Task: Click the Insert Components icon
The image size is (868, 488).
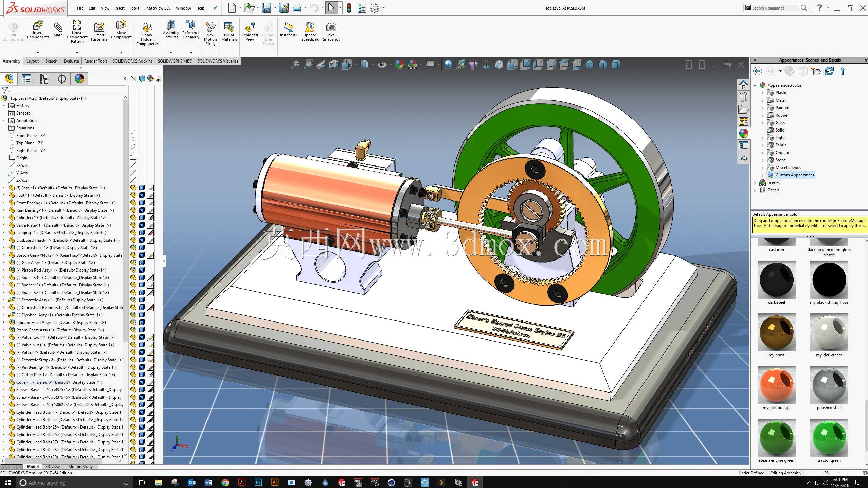Action: [x=38, y=30]
